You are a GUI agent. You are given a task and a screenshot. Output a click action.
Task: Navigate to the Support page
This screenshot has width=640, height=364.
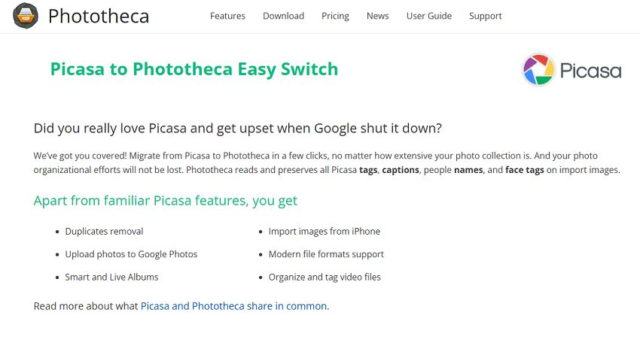click(x=485, y=16)
